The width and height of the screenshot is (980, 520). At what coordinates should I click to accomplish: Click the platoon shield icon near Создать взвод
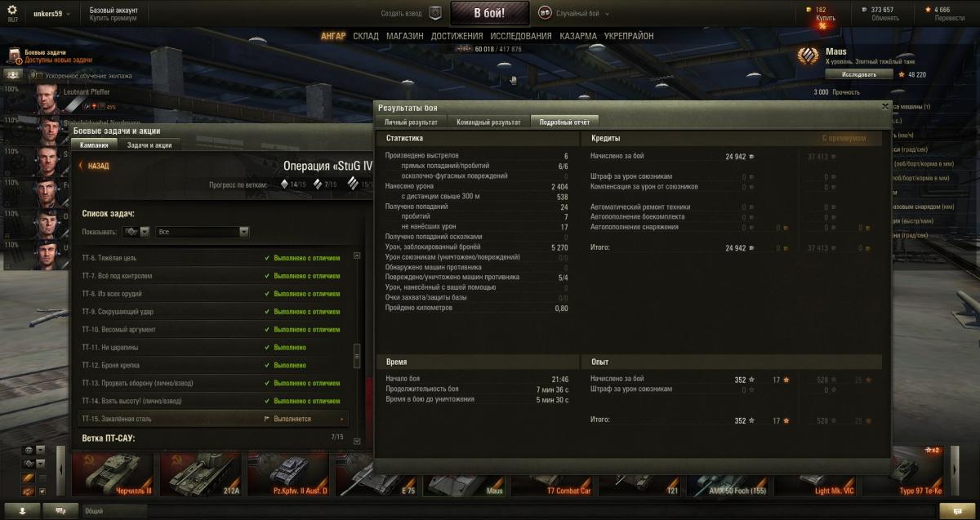435,13
